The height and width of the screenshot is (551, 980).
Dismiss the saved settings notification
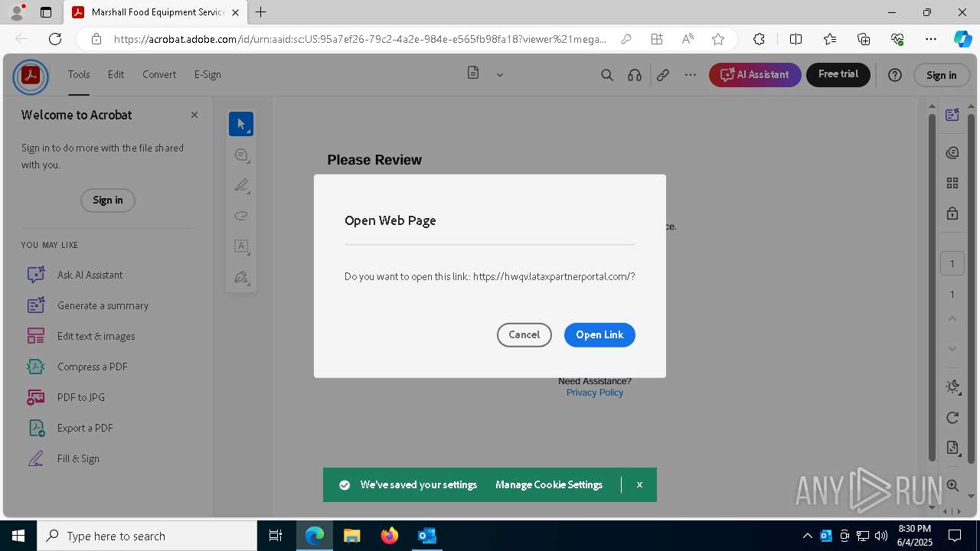coord(639,484)
